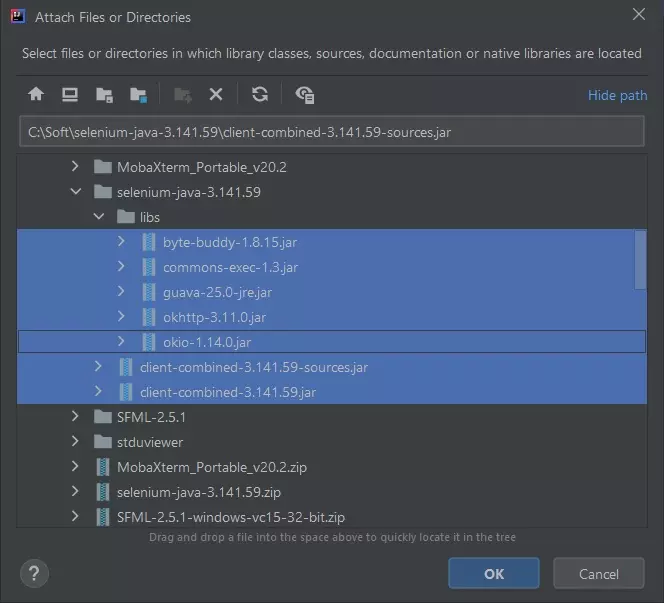Jump to Desktop directory icon

click(70, 94)
